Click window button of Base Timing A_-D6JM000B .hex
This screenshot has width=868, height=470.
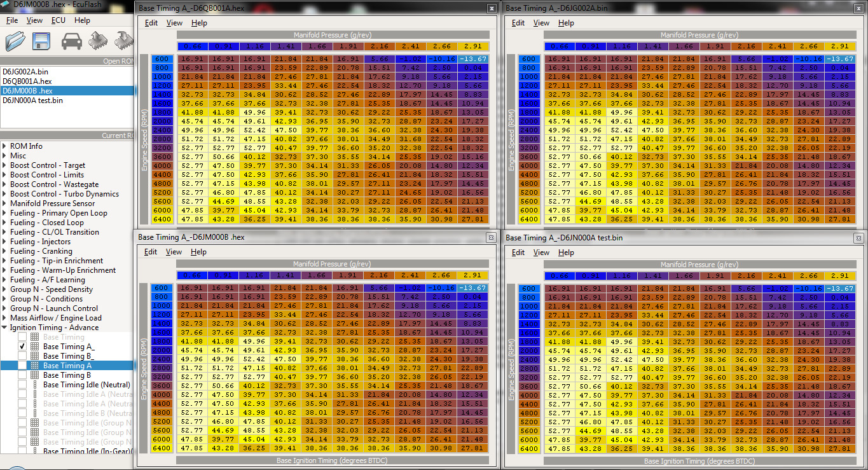click(491, 237)
